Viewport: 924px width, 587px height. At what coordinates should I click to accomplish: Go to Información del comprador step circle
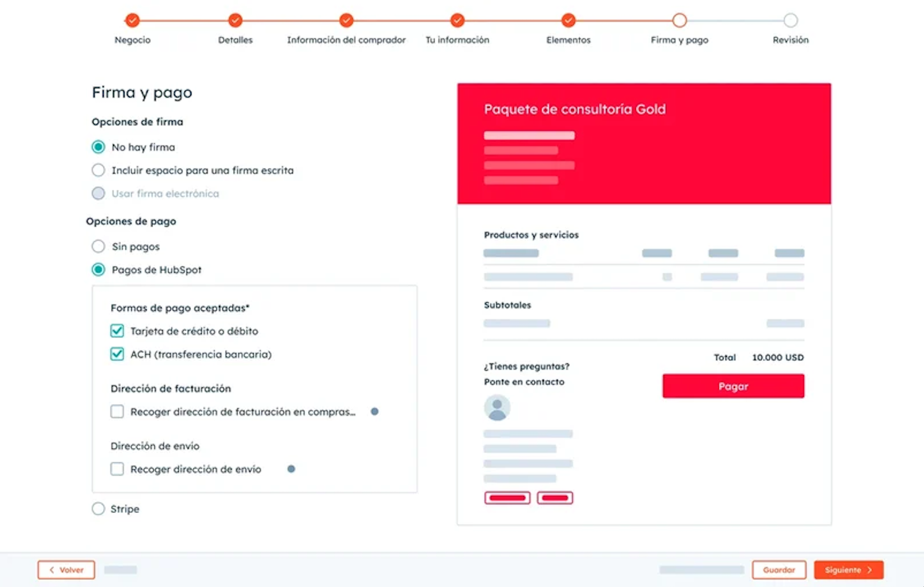[x=346, y=20]
